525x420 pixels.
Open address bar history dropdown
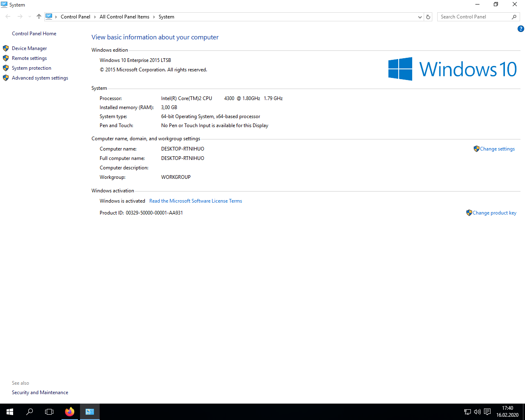(x=420, y=17)
